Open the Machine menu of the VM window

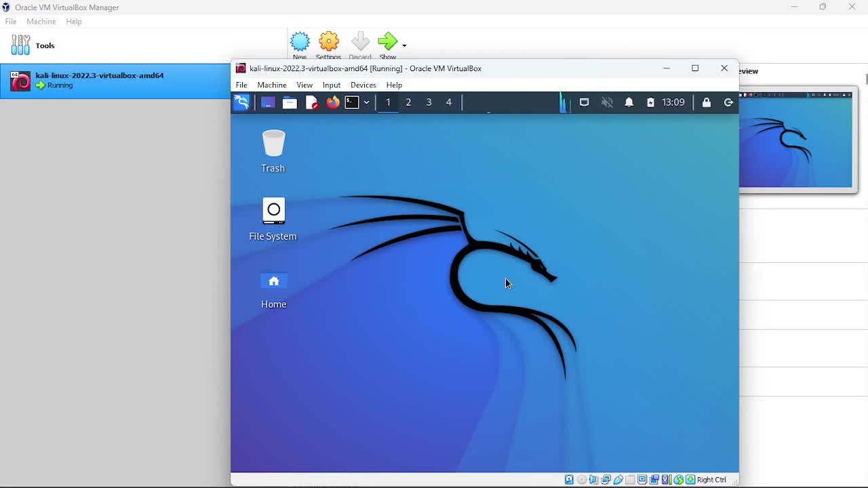(x=272, y=85)
